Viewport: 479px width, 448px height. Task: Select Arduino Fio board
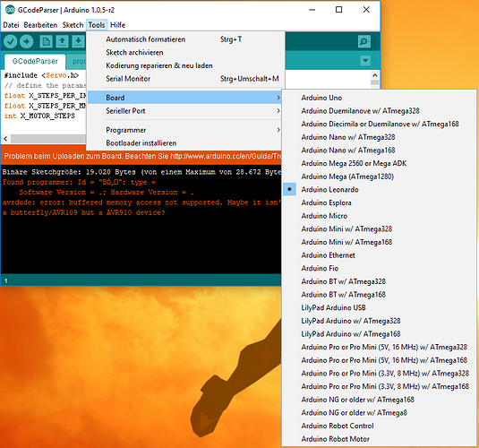pos(380,269)
